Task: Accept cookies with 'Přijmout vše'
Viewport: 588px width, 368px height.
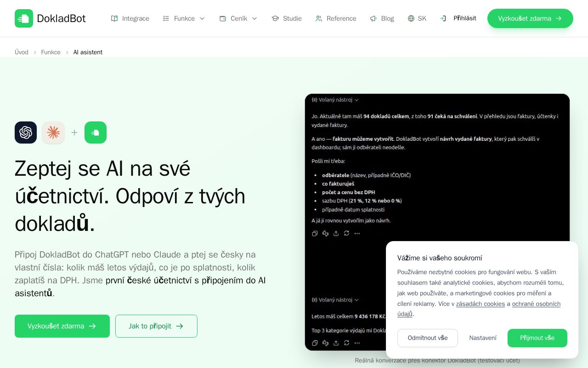Action: (537, 338)
